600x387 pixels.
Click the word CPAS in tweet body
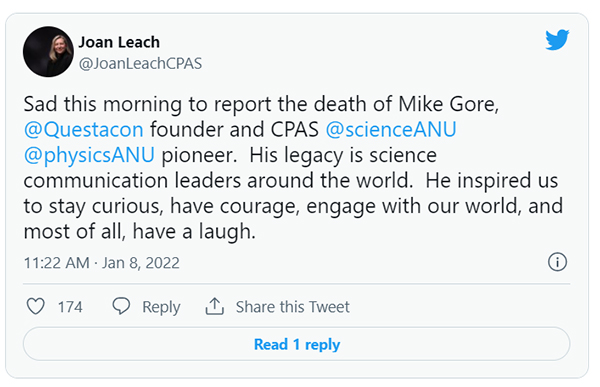295,129
